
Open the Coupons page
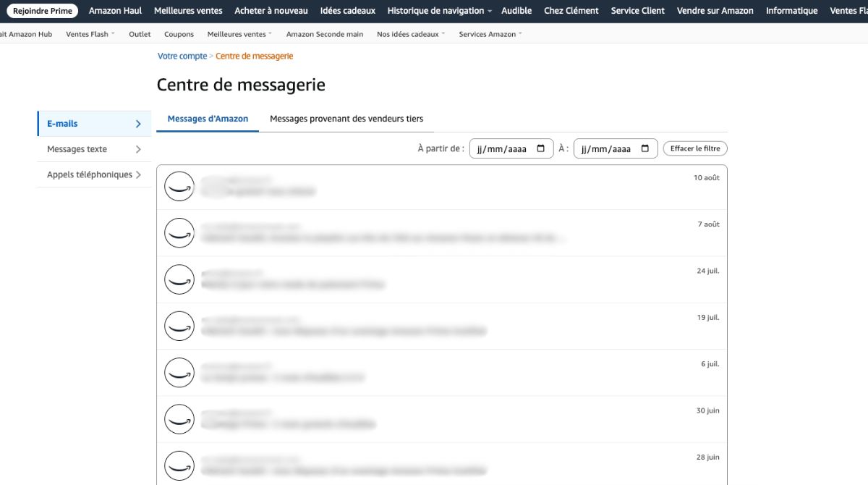(x=179, y=34)
